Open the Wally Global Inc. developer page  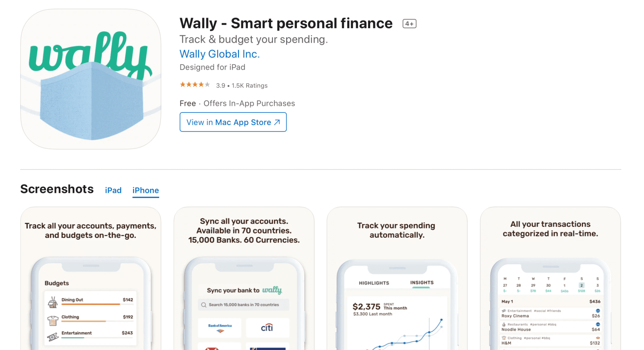point(219,54)
